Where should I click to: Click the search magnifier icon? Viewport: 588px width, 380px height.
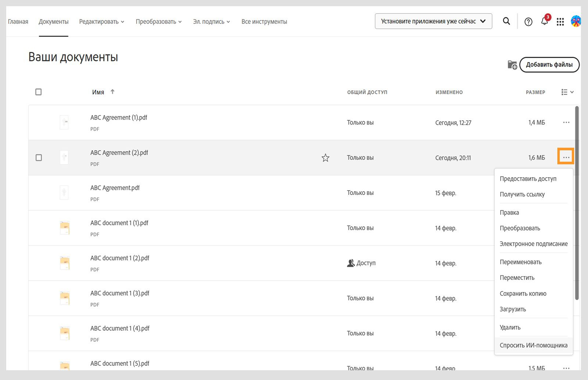(506, 21)
